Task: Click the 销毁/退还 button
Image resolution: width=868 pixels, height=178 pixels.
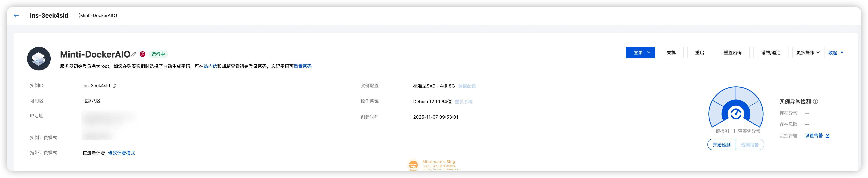Action: [x=771, y=52]
